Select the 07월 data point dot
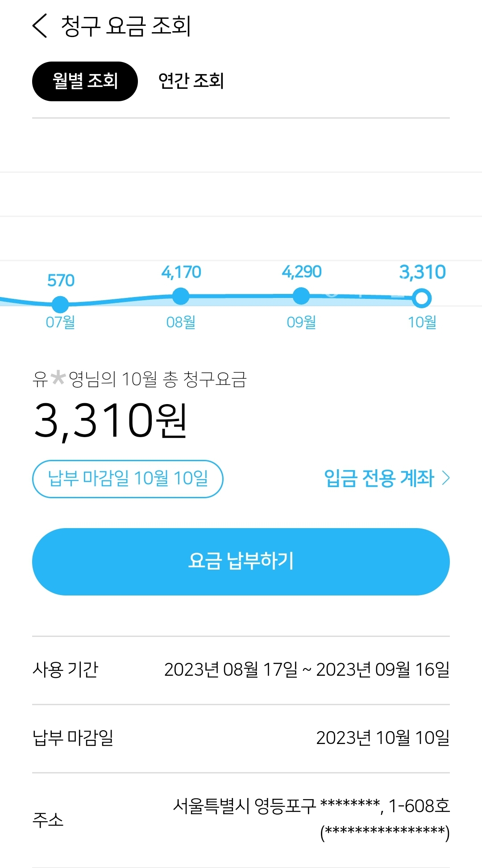The height and width of the screenshot is (868, 482). (60, 304)
